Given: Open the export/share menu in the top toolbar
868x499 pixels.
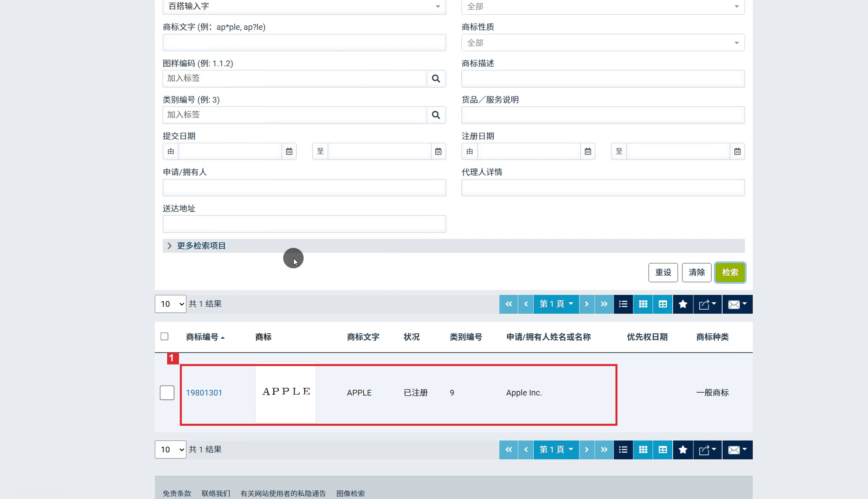Looking at the screenshot, I should tap(707, 304).
